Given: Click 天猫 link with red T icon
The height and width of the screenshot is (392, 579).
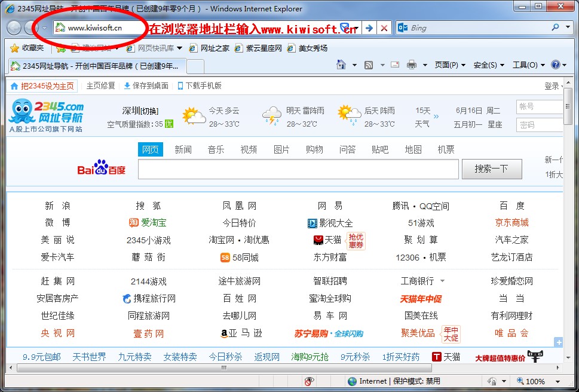Looking at the screenshot, I should coord(446,357).
